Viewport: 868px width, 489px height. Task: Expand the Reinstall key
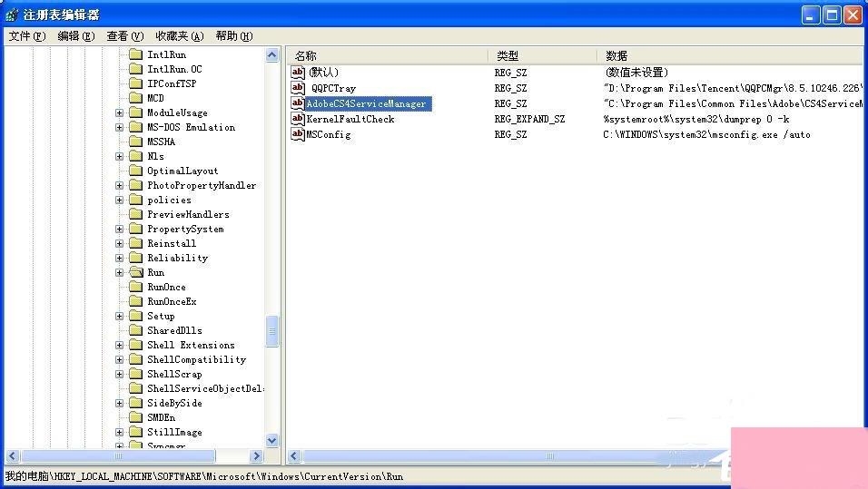coord(119,243)
